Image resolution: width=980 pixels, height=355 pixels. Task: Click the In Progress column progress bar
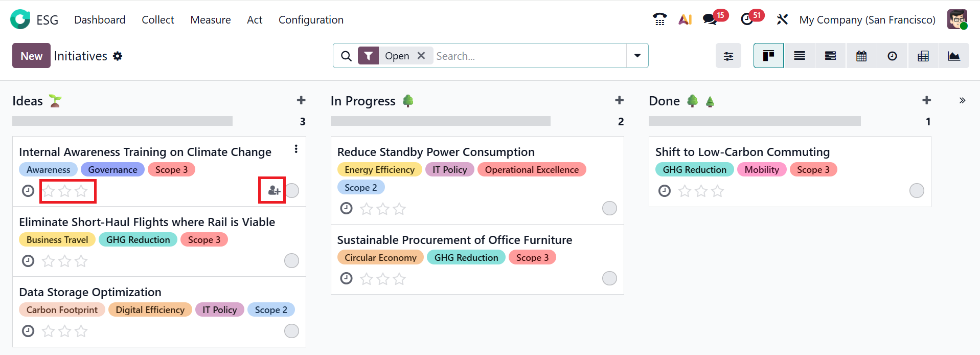pyautogui.click(x=440, y=121)
